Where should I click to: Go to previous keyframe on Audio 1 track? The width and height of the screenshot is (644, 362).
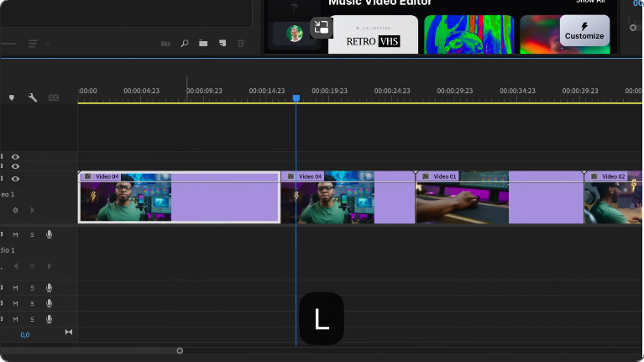pyautogui.click(x=15, y=266)
